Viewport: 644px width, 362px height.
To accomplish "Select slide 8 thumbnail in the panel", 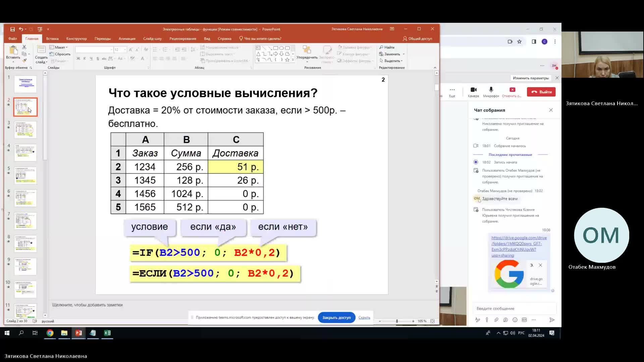I will 25,244.
